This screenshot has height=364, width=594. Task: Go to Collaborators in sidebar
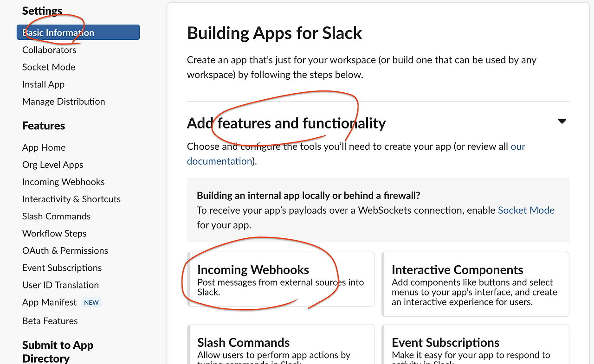49,50
